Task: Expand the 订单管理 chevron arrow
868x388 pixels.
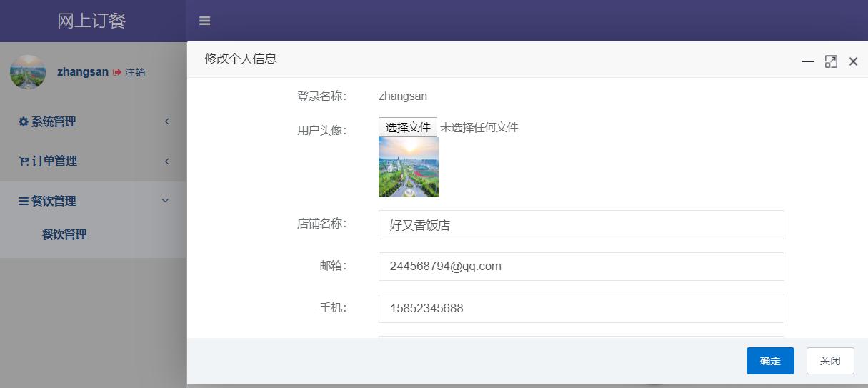Action: (x=166, y=161)
